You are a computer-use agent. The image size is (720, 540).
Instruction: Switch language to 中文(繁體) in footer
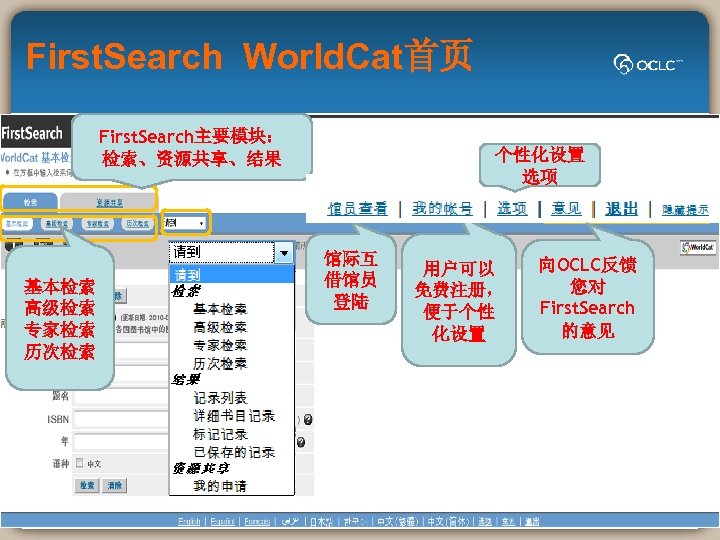click(398, 522)
